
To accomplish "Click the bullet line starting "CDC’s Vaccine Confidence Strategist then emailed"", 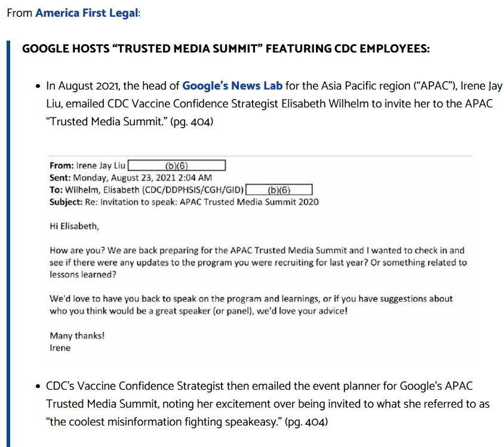I will 259,386.
